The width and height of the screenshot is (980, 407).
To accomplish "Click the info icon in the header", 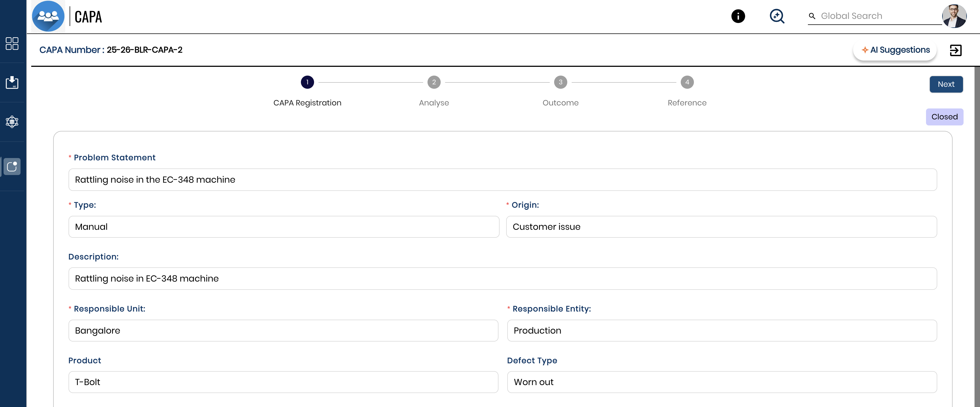I will tap(738, 16).
